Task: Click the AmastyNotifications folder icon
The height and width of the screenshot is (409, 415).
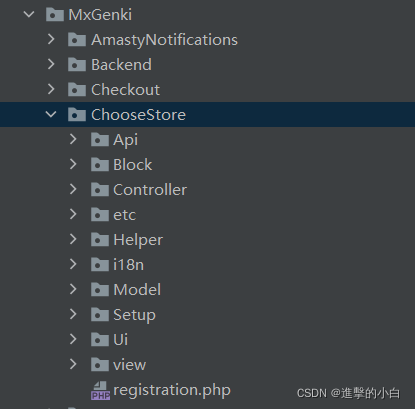Action: coord(77,40)
